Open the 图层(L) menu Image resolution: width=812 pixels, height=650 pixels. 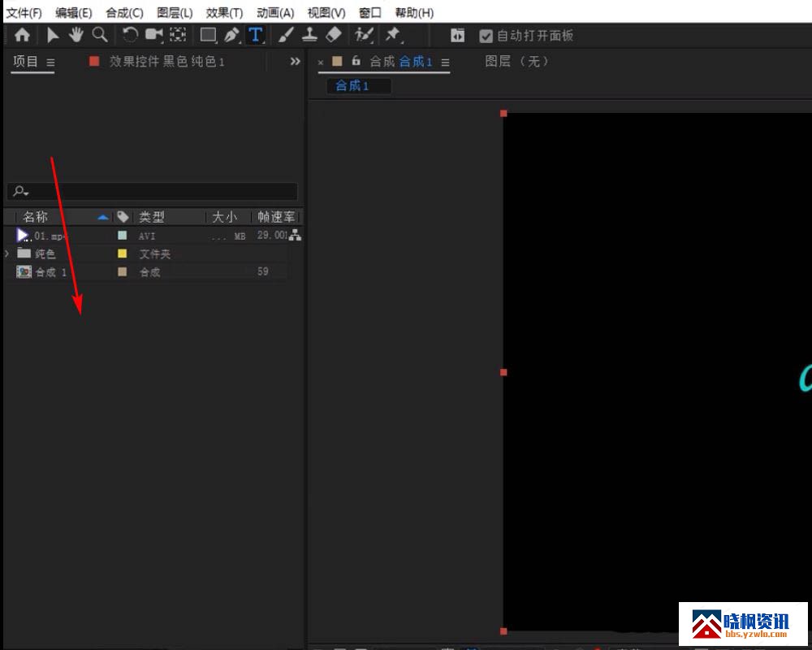point(175,12)
